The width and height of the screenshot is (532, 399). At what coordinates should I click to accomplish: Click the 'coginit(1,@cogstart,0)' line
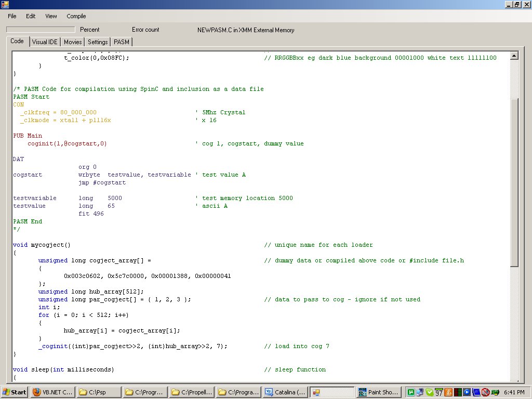tap(67, 143)
